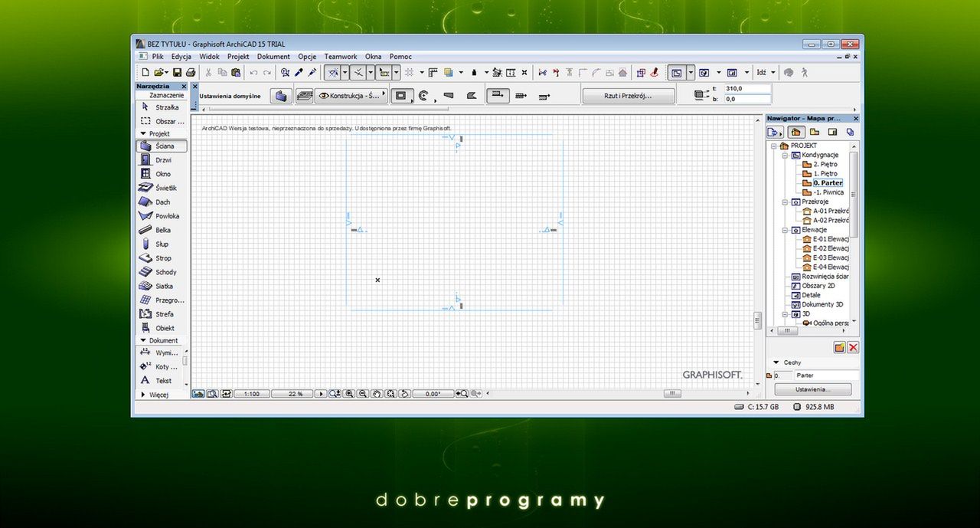Open the Dokument menu
Viewport: 980px width, 528px height.
coord(273,57)
